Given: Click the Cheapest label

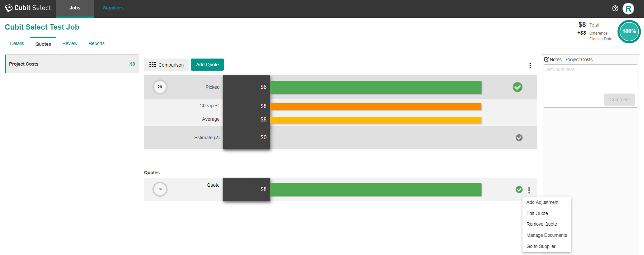Looking at the screenshot, I should click(210, 106).
